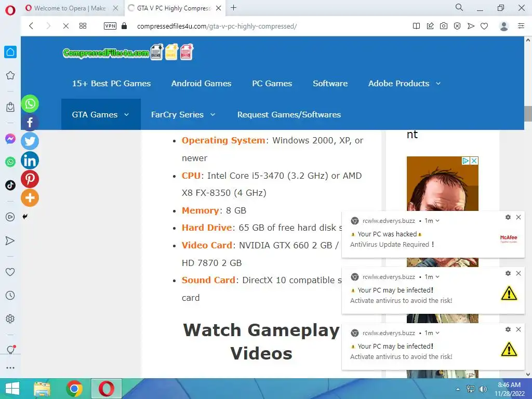Image resolution: width=532 pixels, height=399 pixels.
Task: Open sidebar Settings gear icon
Action: click(10, 319)
